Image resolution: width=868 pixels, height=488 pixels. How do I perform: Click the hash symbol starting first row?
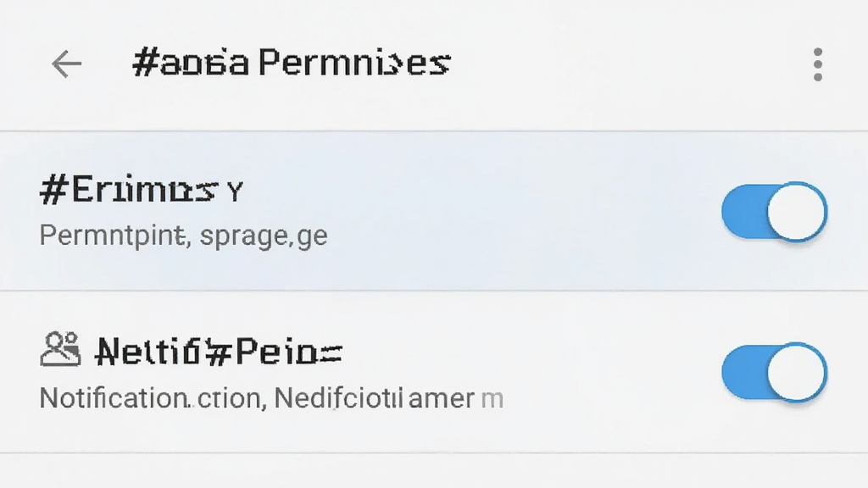(53, 189)
